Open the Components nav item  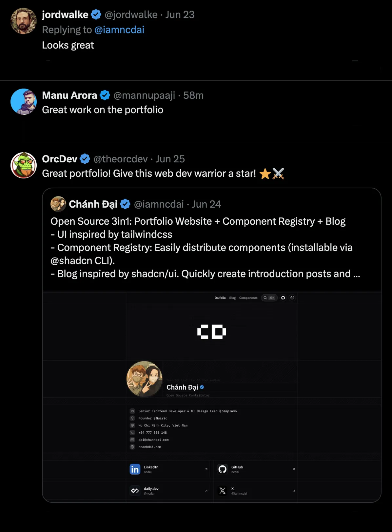248,298
